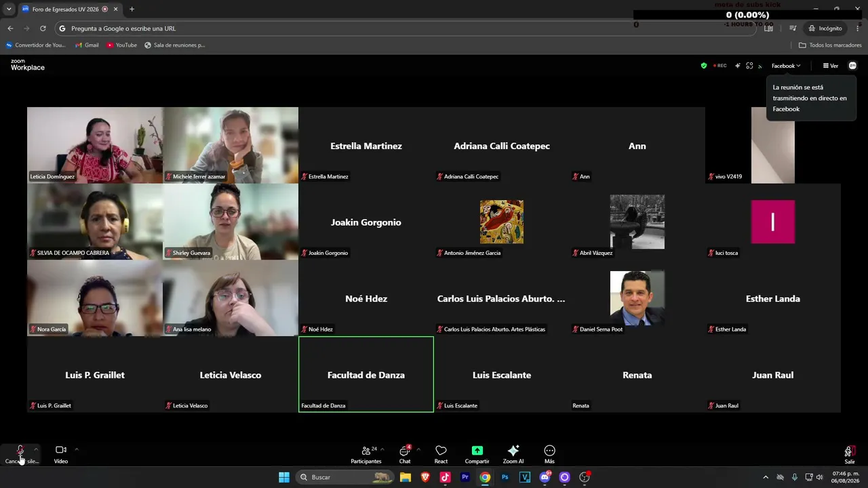
Task: Open the YouTube bookmark
Action: click(121, 45)
